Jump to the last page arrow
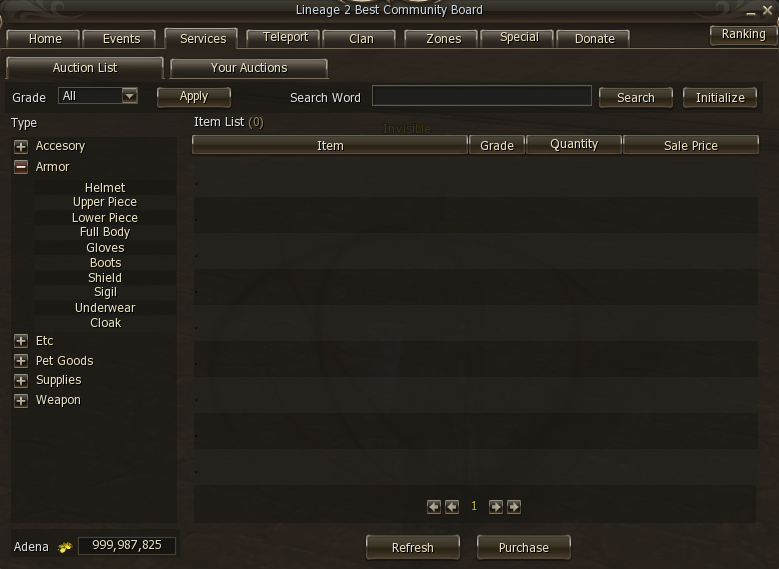Viewport: 779px width, 569px height. [514, 506]
